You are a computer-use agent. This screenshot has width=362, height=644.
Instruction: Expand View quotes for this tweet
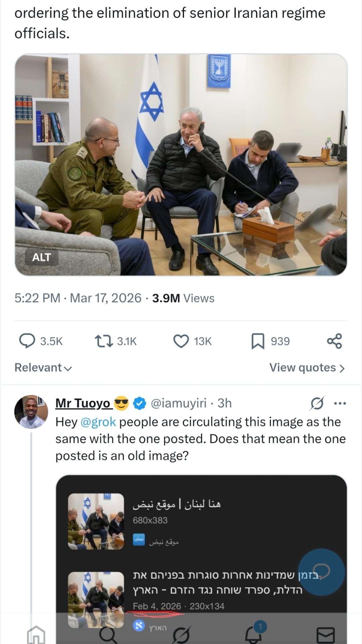(x=307, y=367)
